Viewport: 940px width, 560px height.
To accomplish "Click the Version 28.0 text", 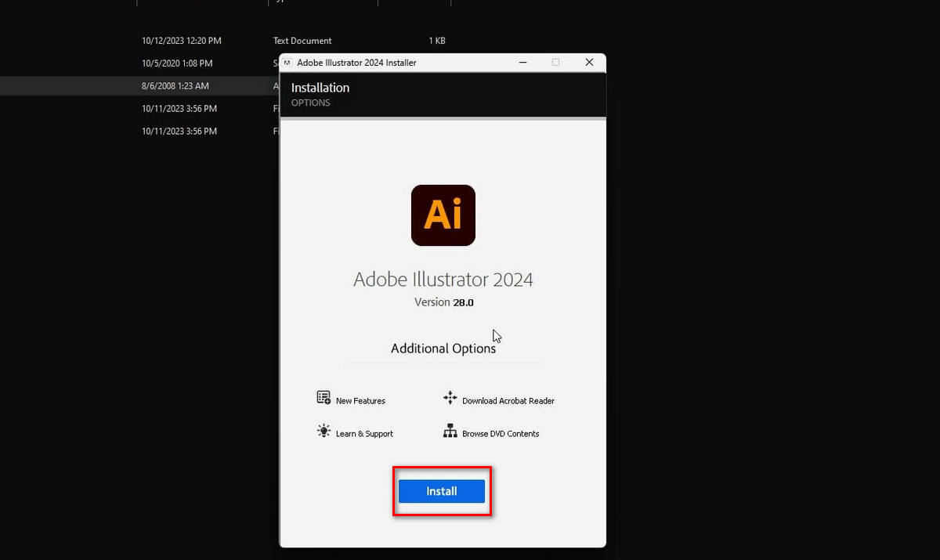I will (x=443, y=302).
